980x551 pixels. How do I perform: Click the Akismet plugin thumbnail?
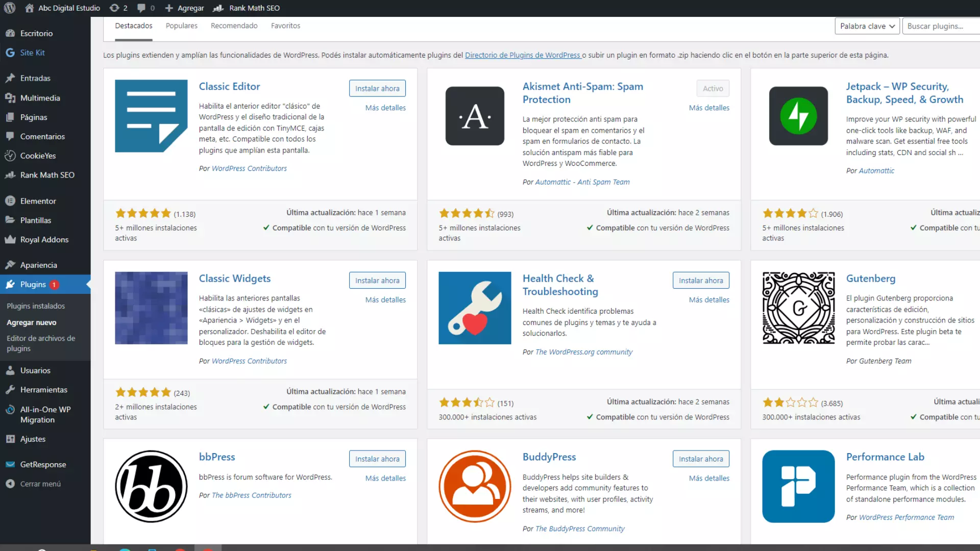(475, 116)
